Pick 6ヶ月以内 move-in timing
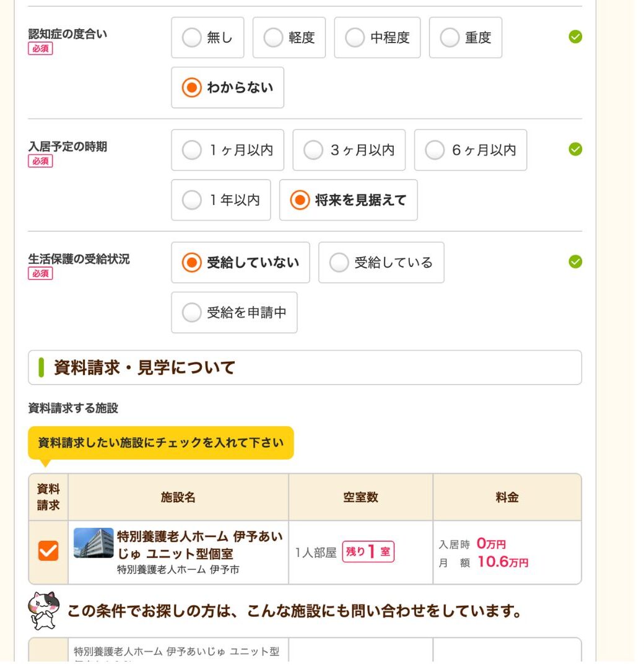This screenshot has width=644, height=669. coord(470,150)
